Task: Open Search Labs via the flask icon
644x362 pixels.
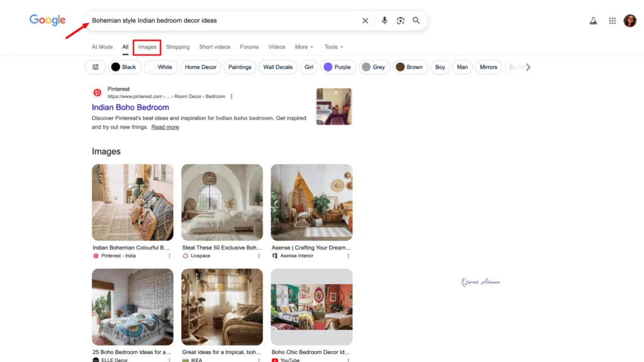Action: pyautogui.click(x=593, y=20)
